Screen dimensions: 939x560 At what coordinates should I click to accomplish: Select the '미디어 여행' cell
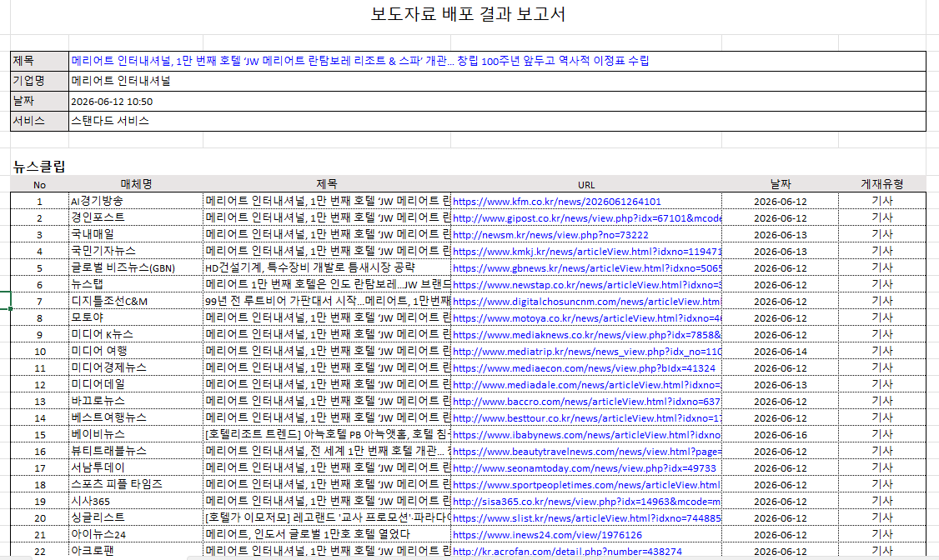click(136, 351)
